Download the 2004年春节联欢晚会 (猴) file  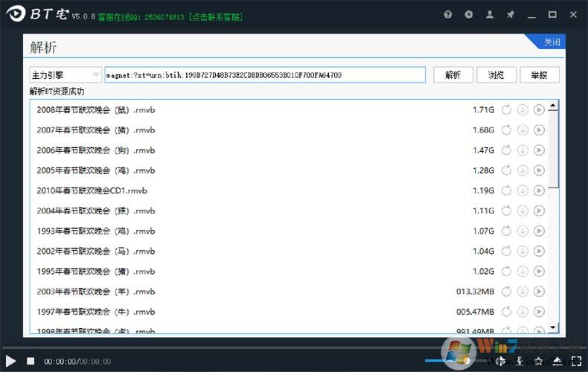tap(523, 211)
